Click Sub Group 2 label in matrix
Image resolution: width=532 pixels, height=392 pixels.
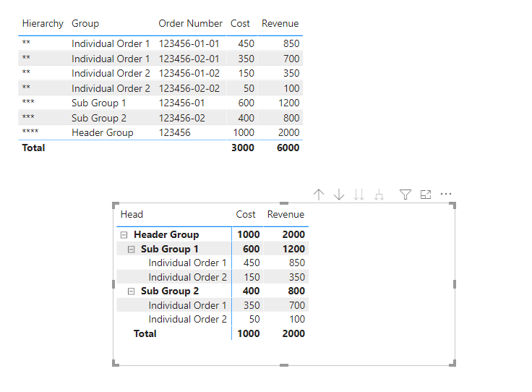170,291
